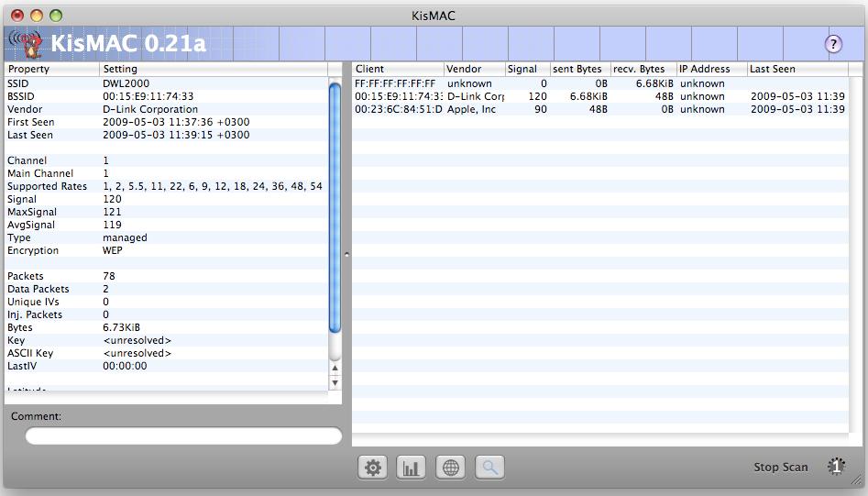Screen dimensions: 868x496
Task: Select the ASCII Key property row
Action: (x=166, y=353)
